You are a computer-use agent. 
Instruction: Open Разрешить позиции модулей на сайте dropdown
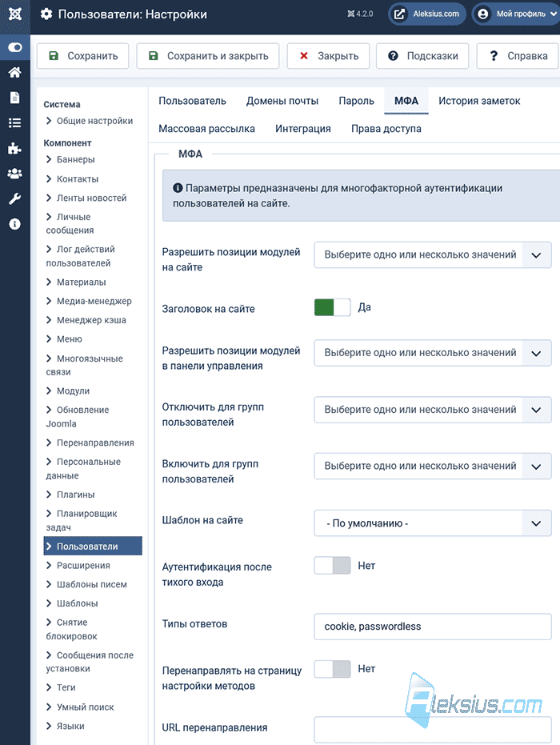[433, 255]
